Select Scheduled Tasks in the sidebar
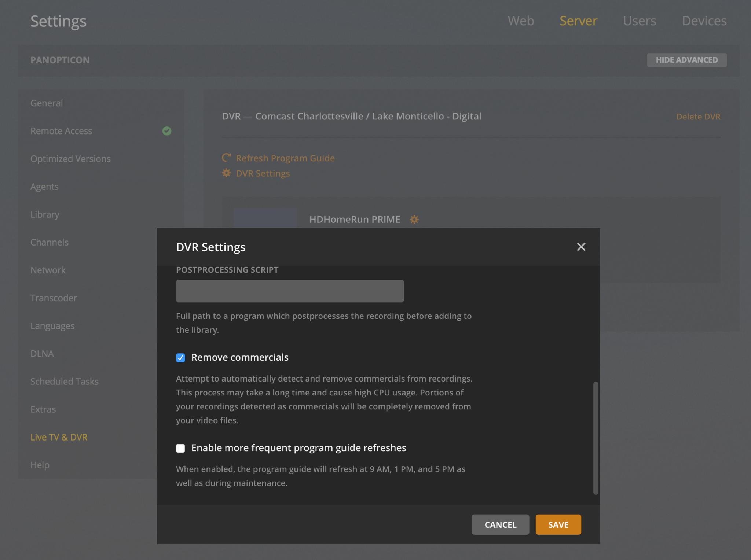The width and height of the screenshot is (751, 560). coord(64,382)
